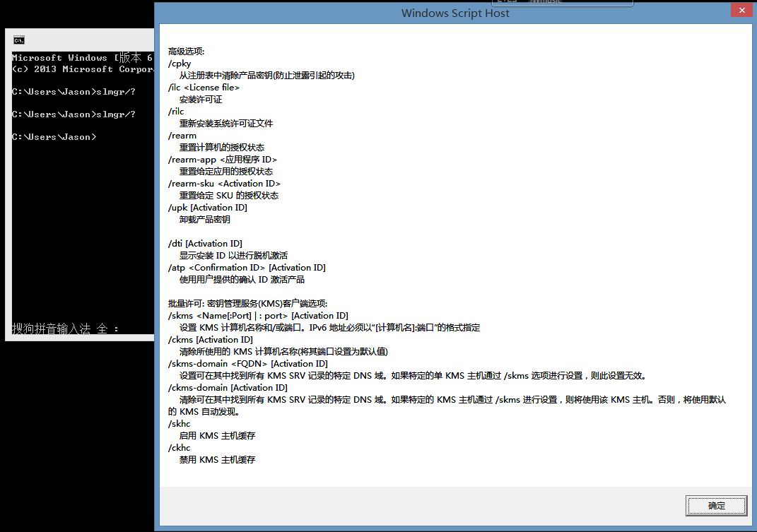This screenshot has height=532, width=757.
Task: Click the '/rilc' option text
Action: [x=176, y=112]
